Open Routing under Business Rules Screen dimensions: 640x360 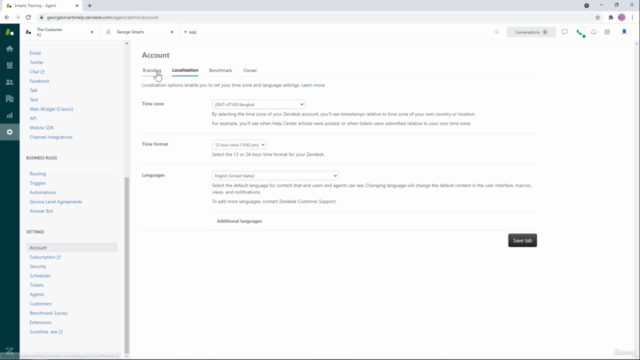click(x=38, y=174)
